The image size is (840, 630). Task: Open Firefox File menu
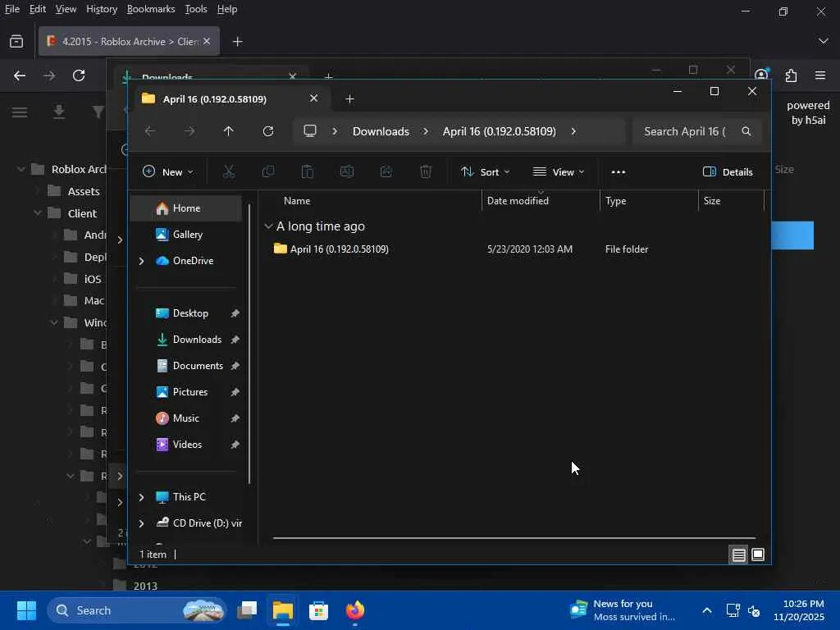point(11,9)
